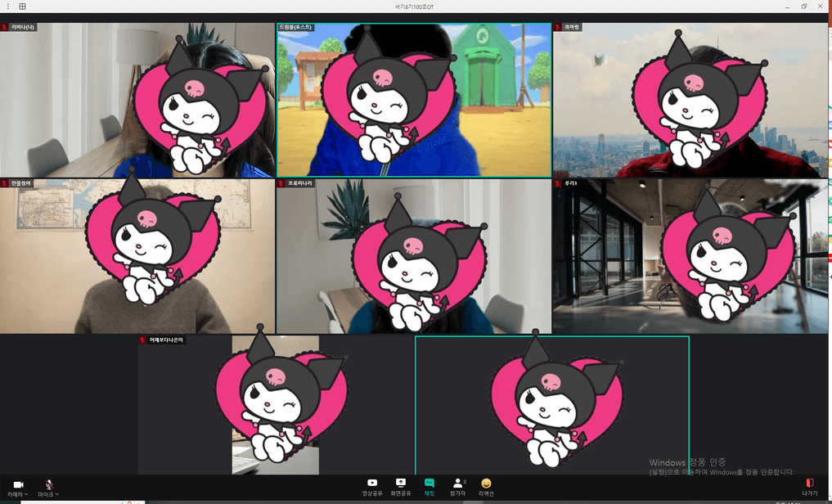Click the muted mic icon beside 초록미나리
832x504 pixels.
click(281, 183)
